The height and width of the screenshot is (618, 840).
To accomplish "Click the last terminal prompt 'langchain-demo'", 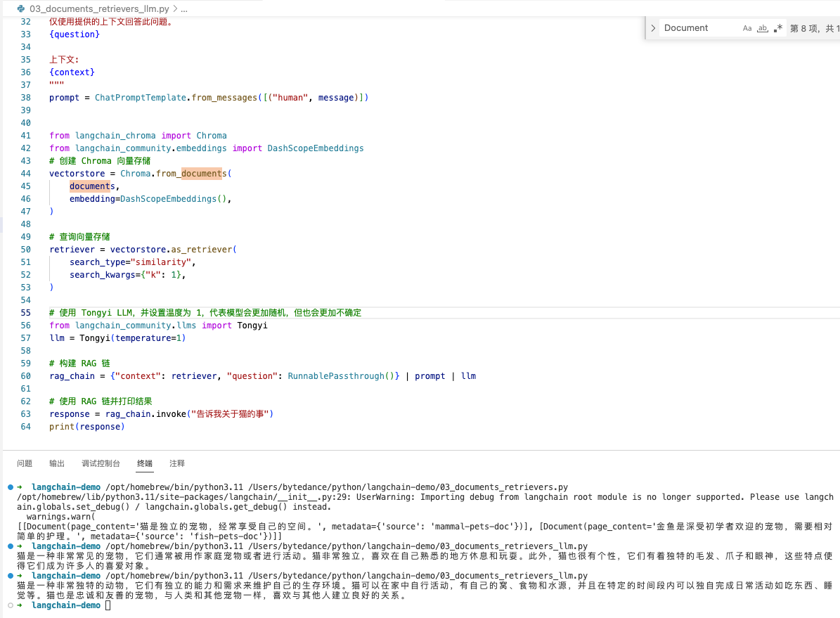I will [x=66, y=605].
